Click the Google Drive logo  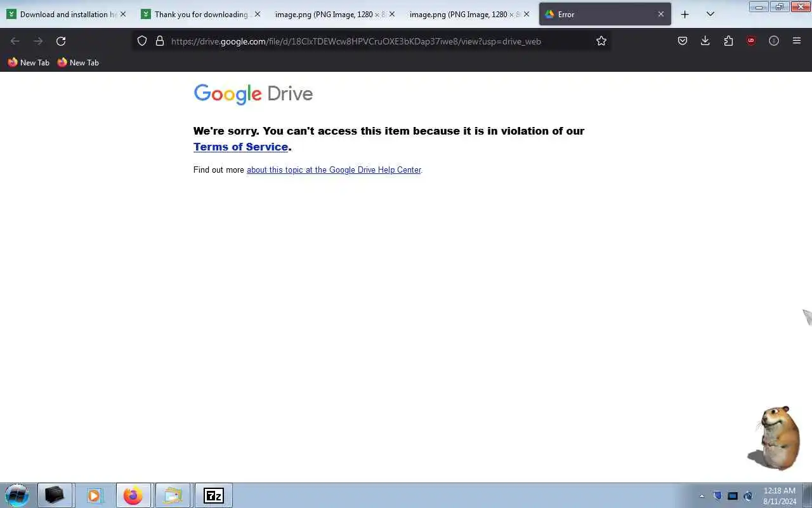pyautogui.click(x=253, y=94)
